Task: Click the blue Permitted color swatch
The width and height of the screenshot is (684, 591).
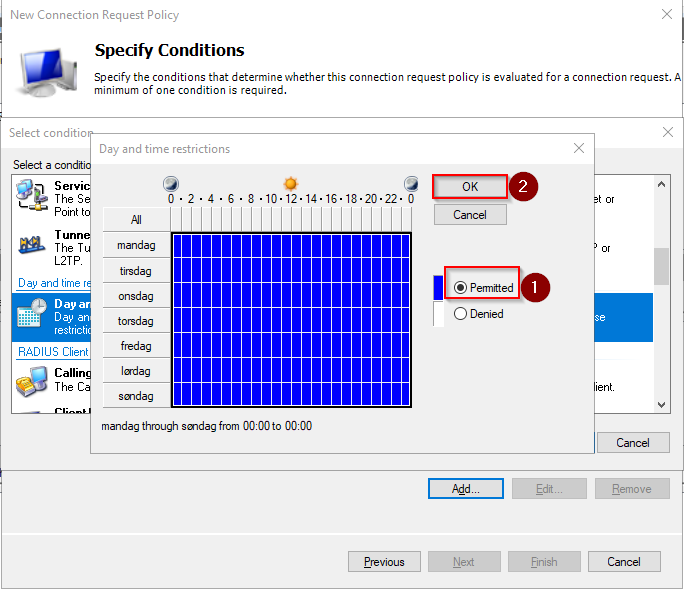Action: click(437, 288)
